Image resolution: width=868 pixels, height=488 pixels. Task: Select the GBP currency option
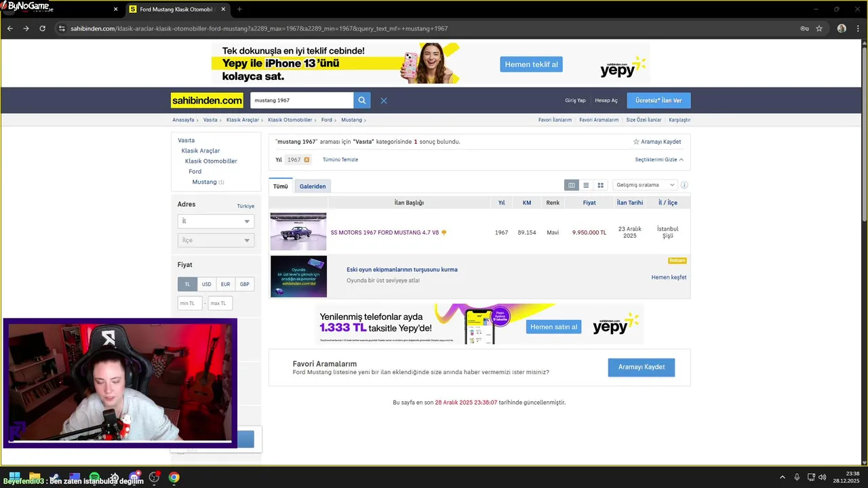(x=244, y=284)
